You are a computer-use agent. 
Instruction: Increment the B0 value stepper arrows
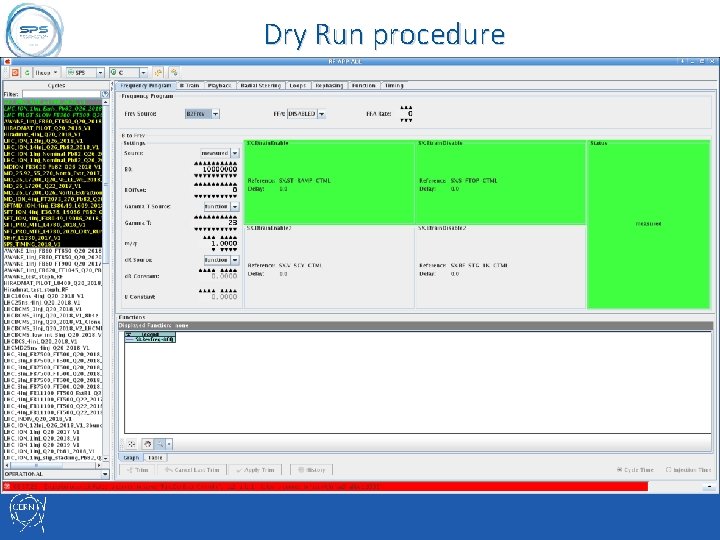[x=216, y=163]
